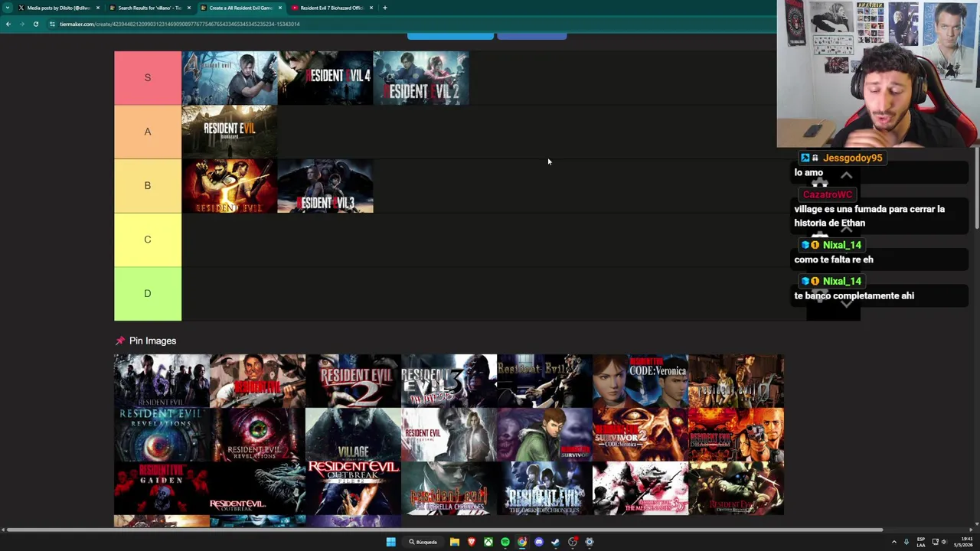
Task: Click the pink S tier label
Action: 148,78
